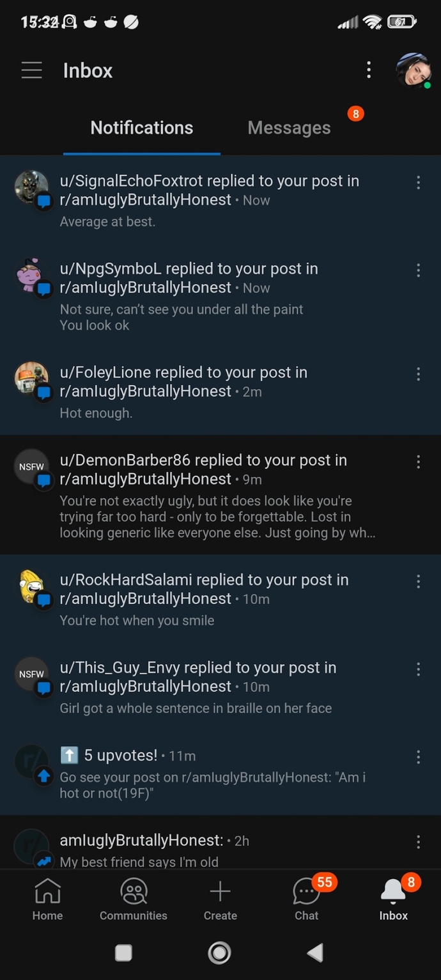This screenshot has width=441, height=980.
Task: Open Inbox overflow options menu
Action: pyautogui.click(x=369, y=70)
